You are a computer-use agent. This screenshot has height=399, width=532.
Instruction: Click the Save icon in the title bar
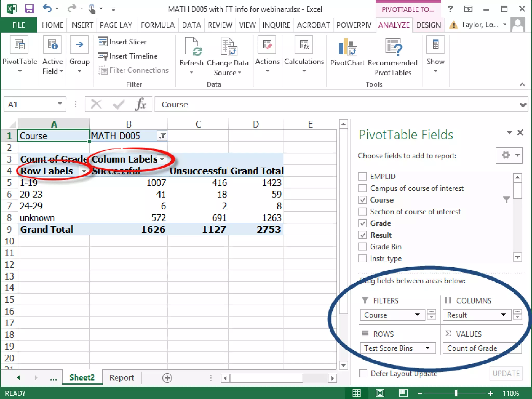tap(29, 9)
